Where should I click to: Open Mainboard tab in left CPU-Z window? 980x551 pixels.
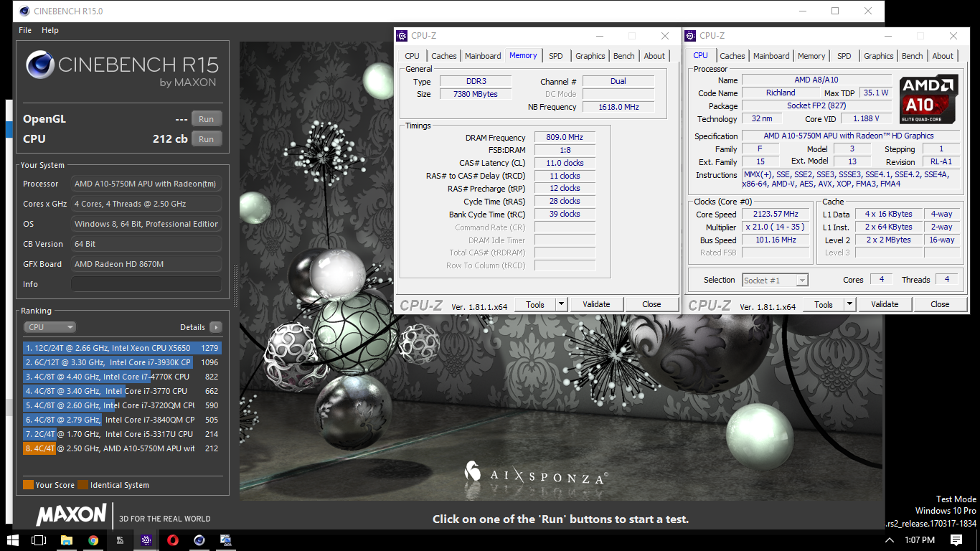[483, 56]
